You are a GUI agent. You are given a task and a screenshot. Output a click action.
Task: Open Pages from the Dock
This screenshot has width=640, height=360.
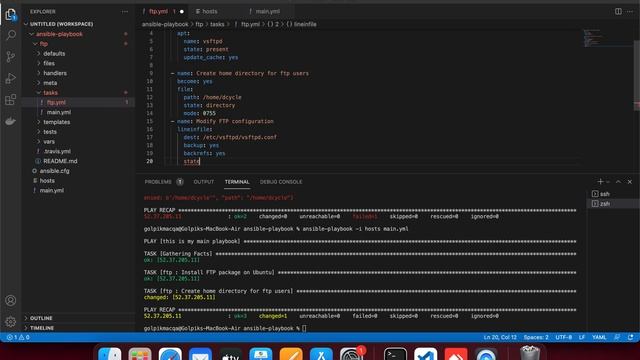click(x=291, y=355)
